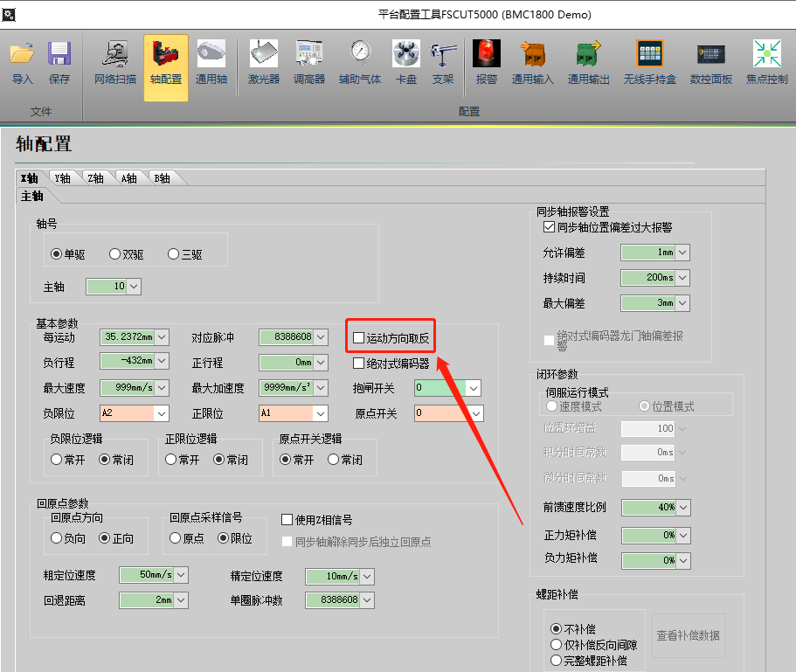
Task: Click the 保存 (Save) floppy disk icon
Action: (59, 55)
